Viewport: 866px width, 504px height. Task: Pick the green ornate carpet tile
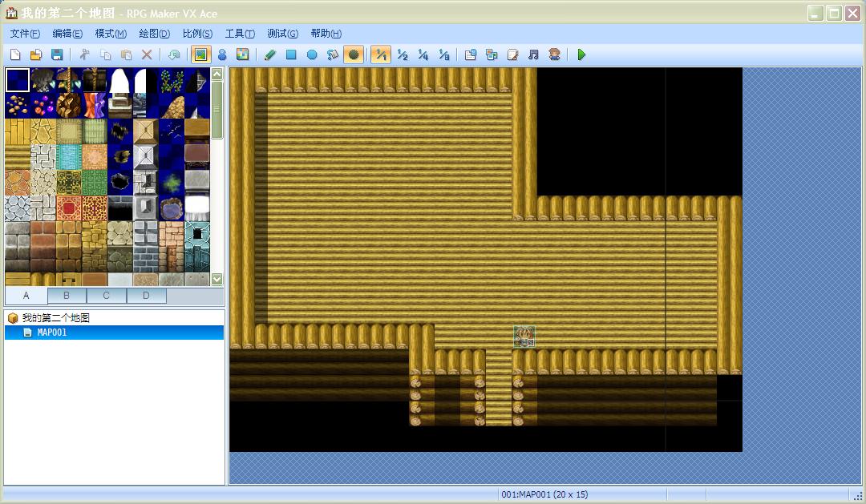94,182
